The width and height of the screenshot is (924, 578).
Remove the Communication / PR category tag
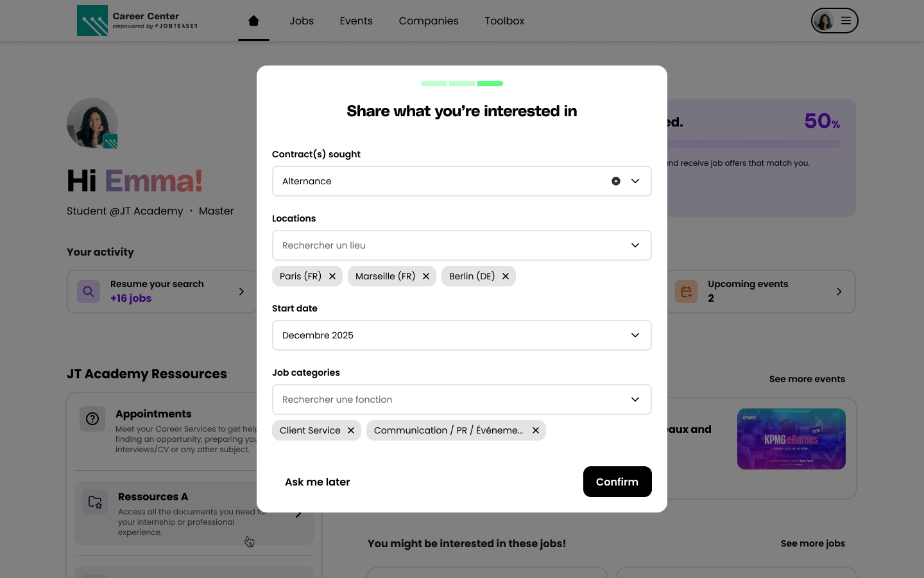pos(536,430)
